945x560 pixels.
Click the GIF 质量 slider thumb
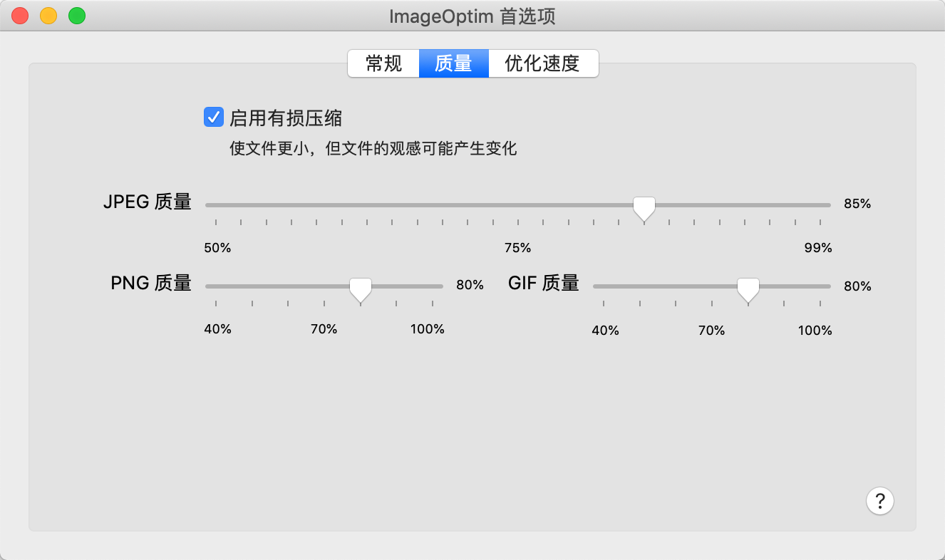click(x=748, y=290)
